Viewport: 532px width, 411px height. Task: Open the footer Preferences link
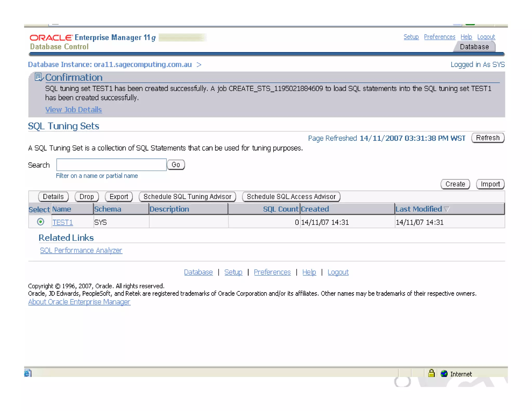pyautogui.click(x=272, y=272)
